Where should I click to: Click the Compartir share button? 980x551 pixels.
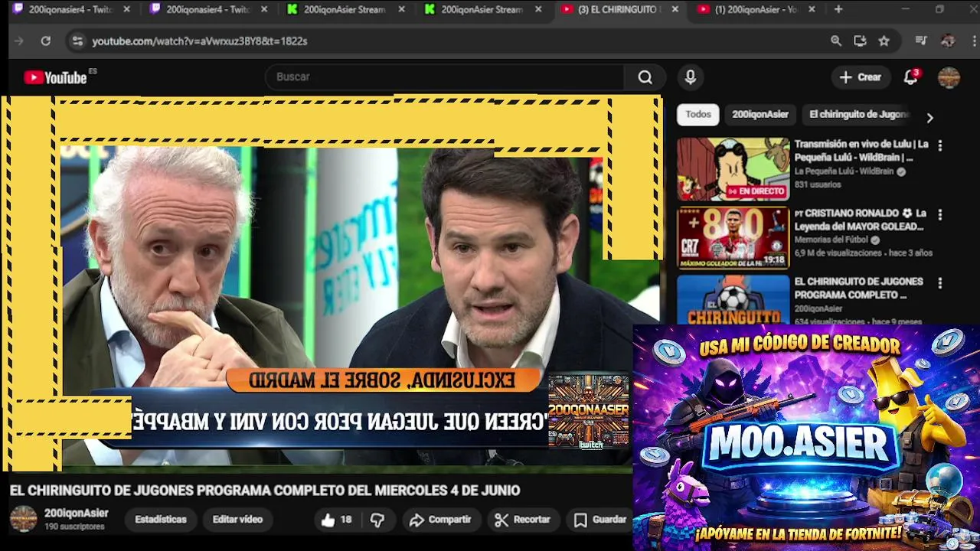tap(440, 520)
